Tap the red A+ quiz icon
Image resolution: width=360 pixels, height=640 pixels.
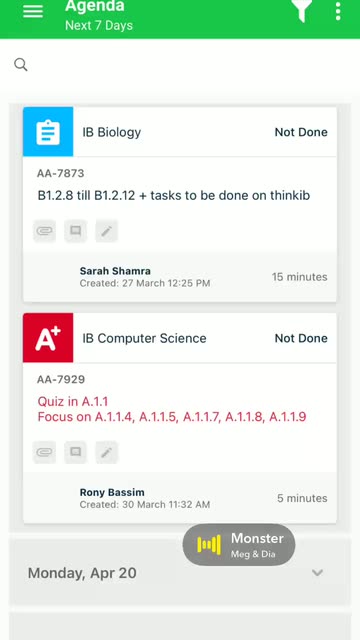[48, 338]
